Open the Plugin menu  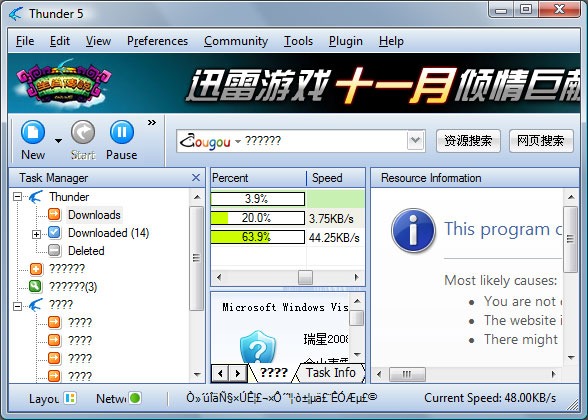coord(346,40)
